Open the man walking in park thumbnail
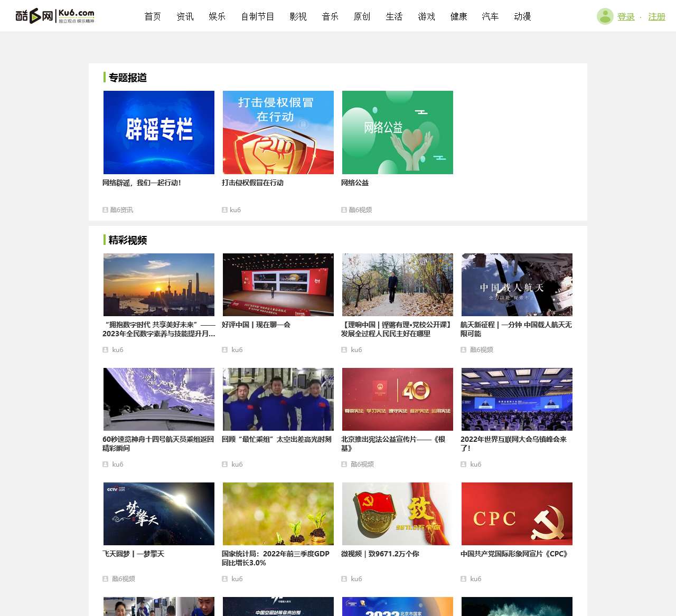This screenshot has width=676, height=616. coord(398,285)
